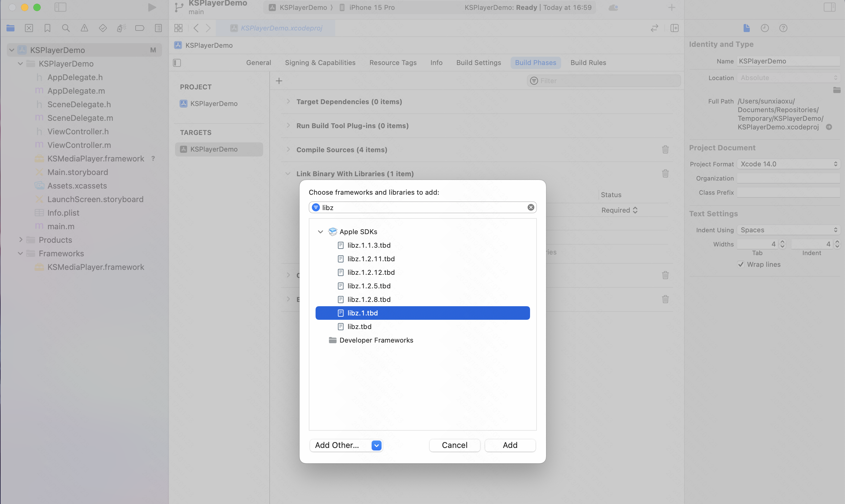The image size is (845, 504).
Task: Collapse the KSPlayerDemo root project item
Action: coord(11,50)
